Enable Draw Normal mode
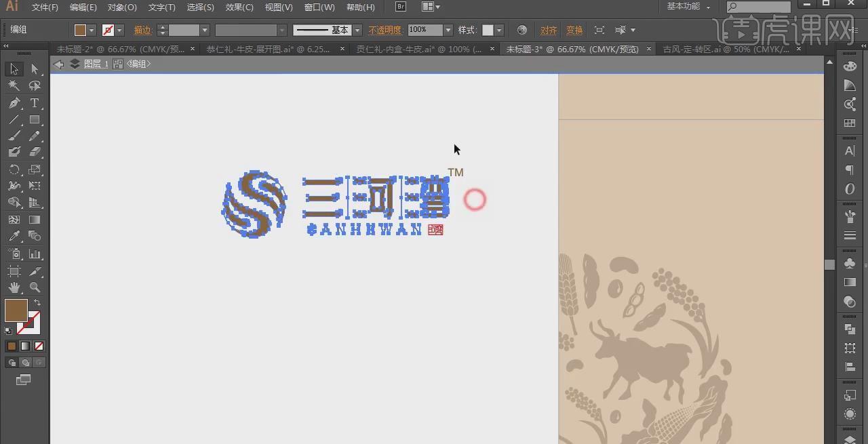868x444 pixels. tap(12, 363)
